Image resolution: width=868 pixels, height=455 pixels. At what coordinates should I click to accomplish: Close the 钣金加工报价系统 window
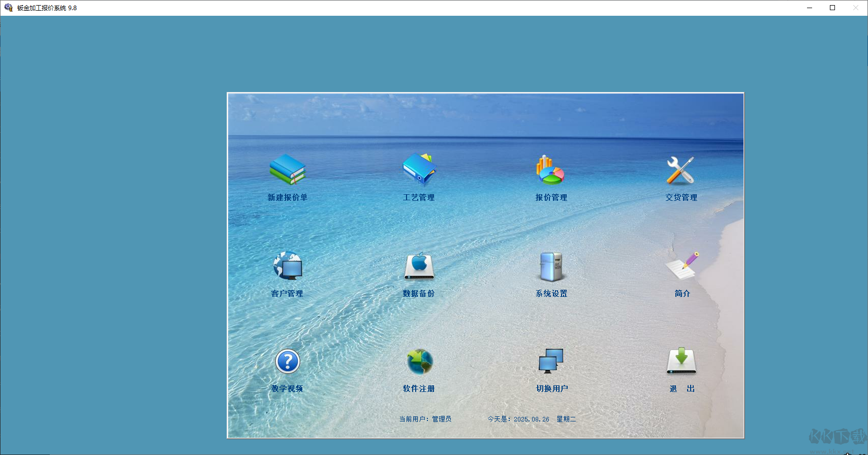[856, 8]
